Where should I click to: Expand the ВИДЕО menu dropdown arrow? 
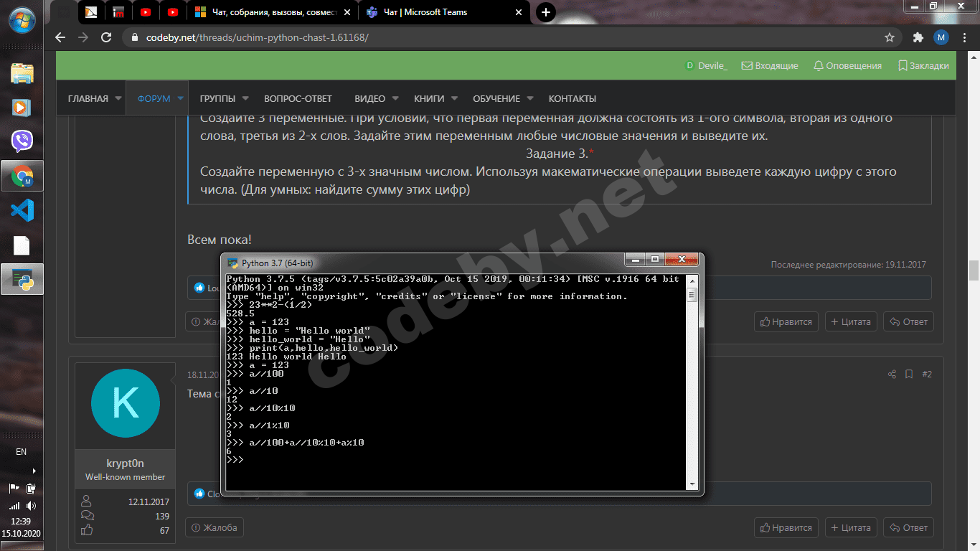pyautogui.click(x=395, y=98)
